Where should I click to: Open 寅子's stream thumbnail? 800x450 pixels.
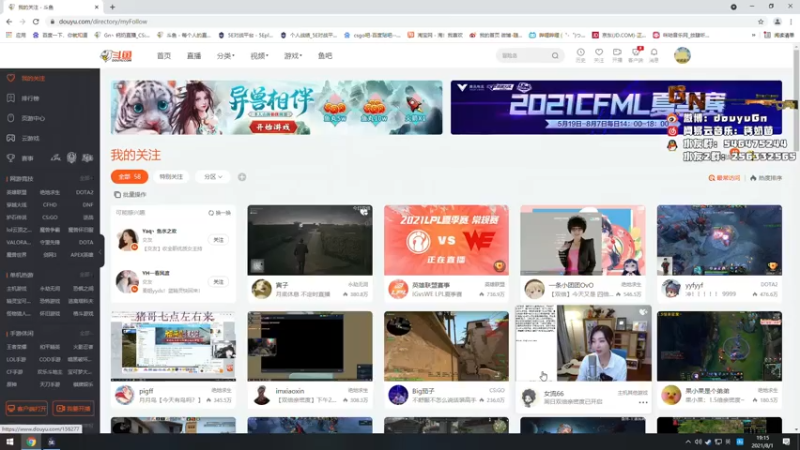point(310,240)
